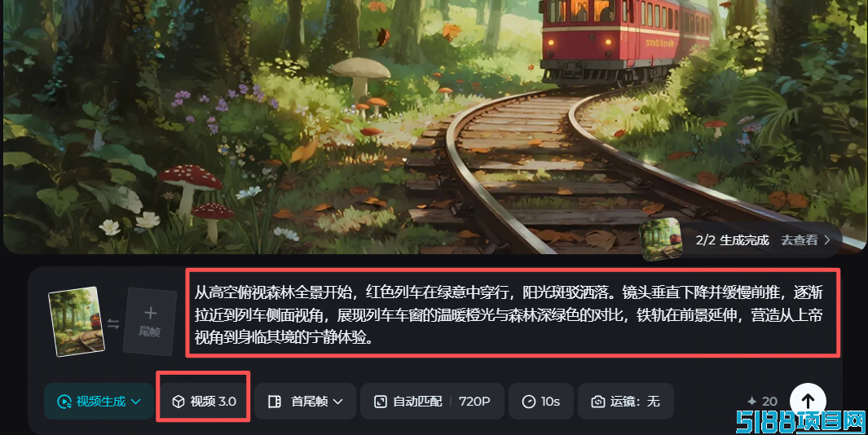The height and width of the screenshot is (435, 868).
Task: Click the camera icon beside 运镜
Action: (598, 402)
